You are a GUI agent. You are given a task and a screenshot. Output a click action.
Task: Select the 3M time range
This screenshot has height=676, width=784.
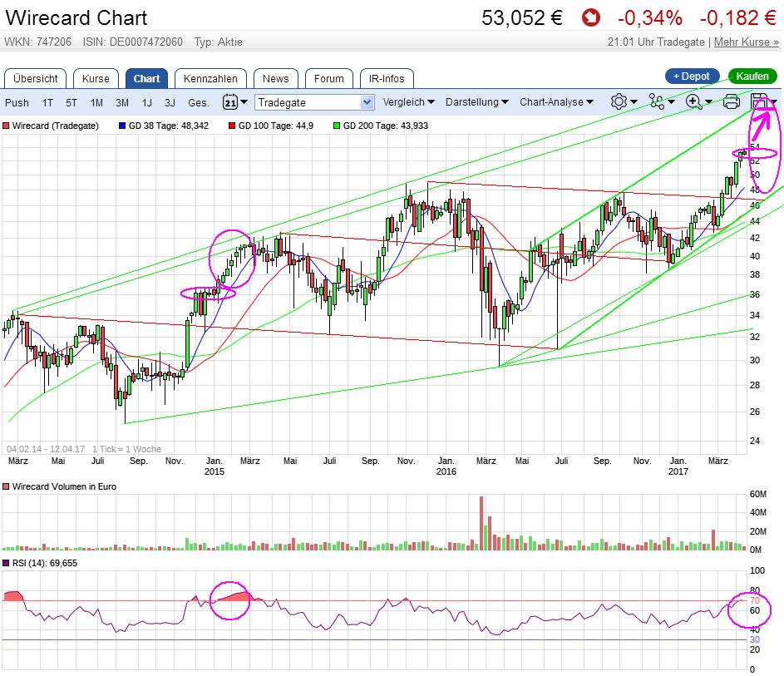click(x=122, y=102)
